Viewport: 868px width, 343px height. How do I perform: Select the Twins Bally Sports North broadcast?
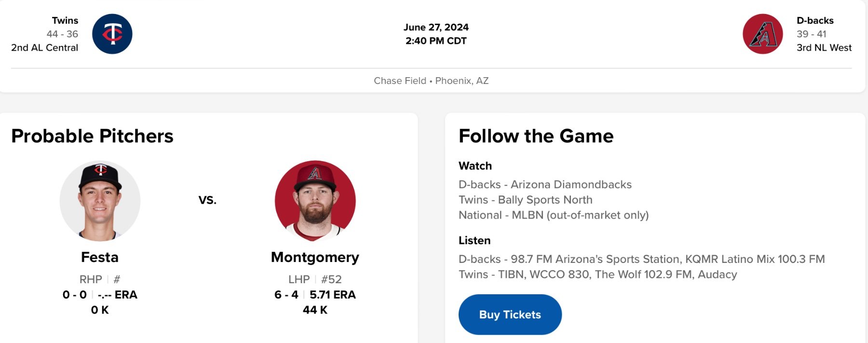tap(525, 200)
